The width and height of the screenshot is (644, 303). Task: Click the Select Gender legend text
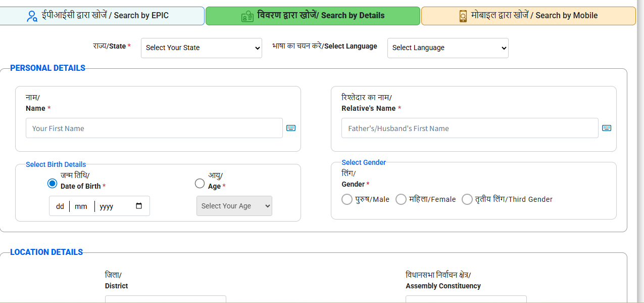364,162
